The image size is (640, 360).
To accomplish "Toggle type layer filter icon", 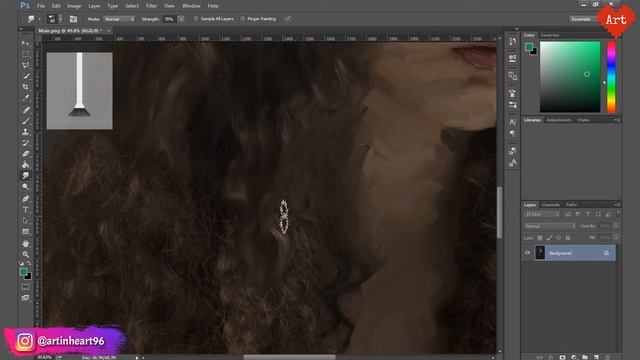I will (588, 214).
